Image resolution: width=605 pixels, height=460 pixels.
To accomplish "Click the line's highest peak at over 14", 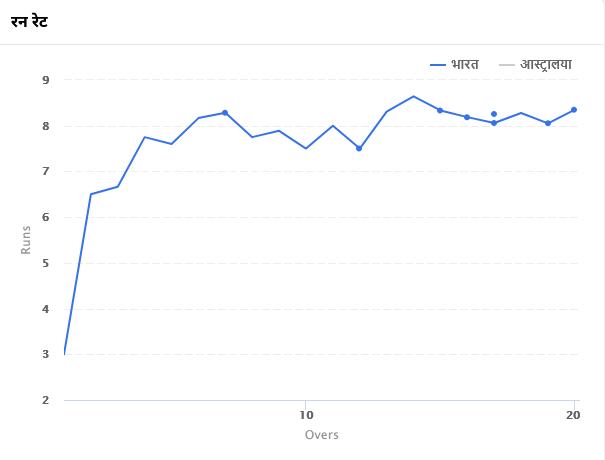I will tap(413, 96).
